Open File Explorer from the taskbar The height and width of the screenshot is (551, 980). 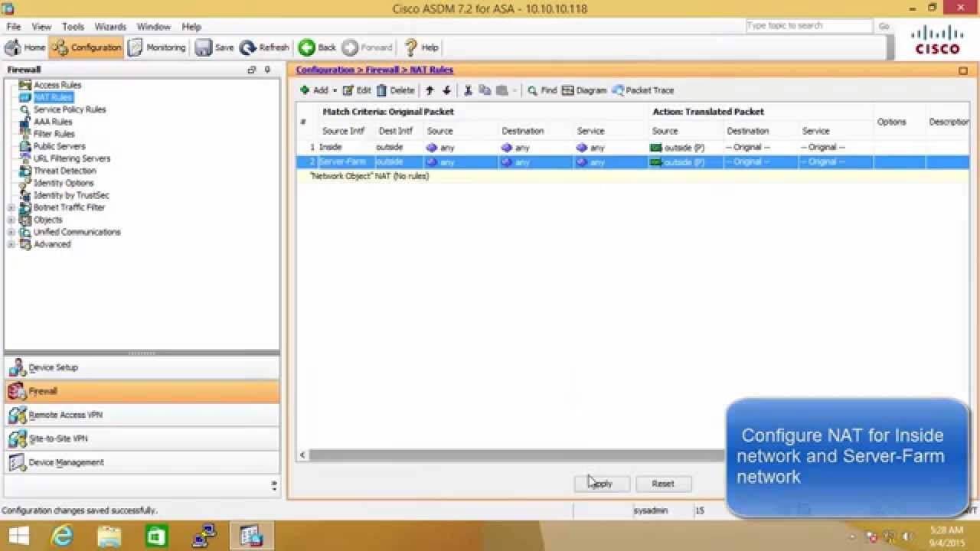coord(109,536)
